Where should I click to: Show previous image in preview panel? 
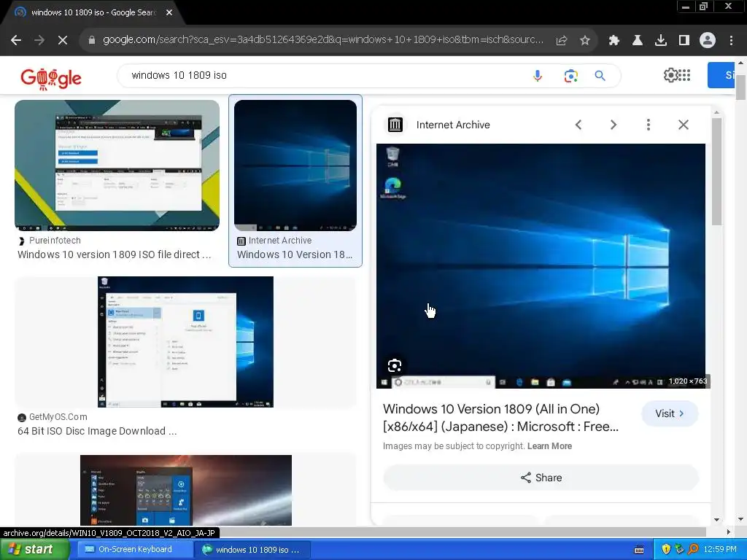578,125
